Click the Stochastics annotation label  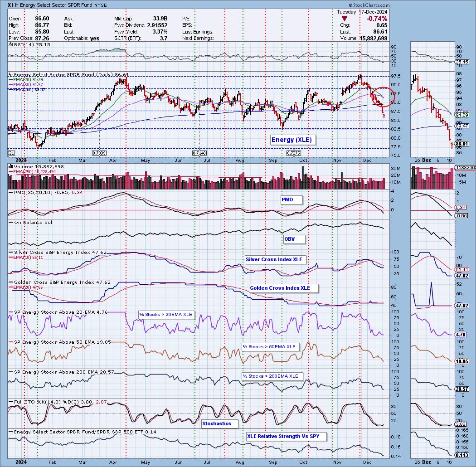pos(220,423)
